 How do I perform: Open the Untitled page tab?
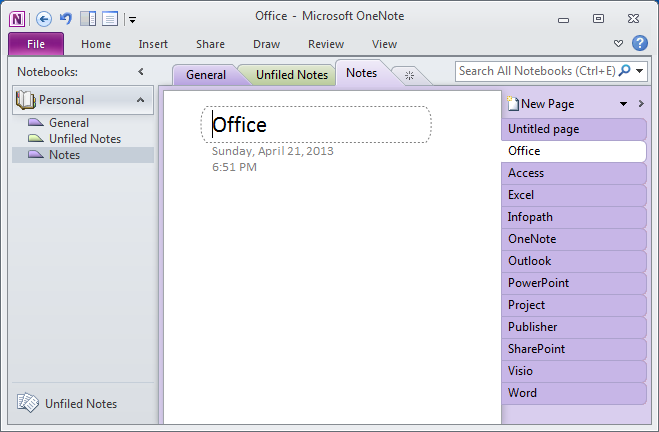pyautogui.click(x=574, y=129)
